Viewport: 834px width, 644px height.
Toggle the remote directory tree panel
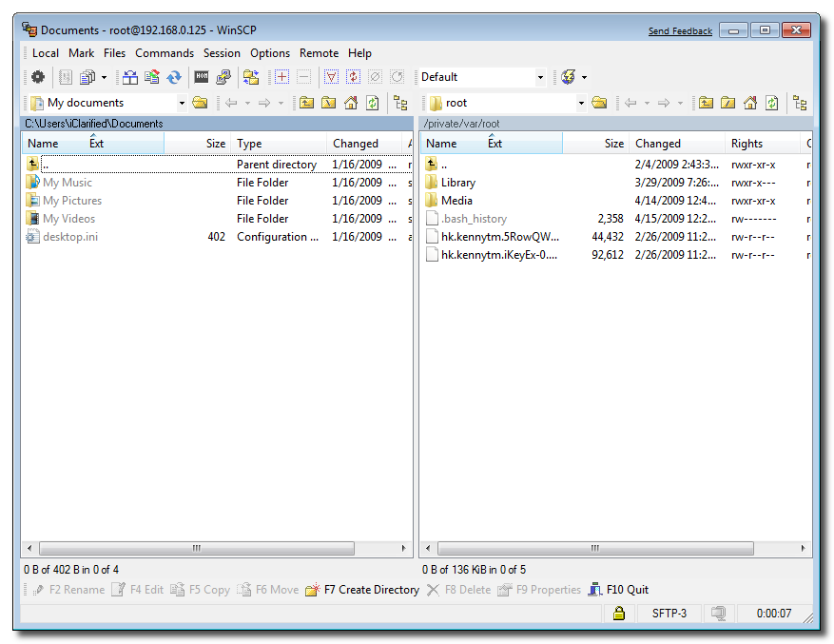(x=800, y=103)
